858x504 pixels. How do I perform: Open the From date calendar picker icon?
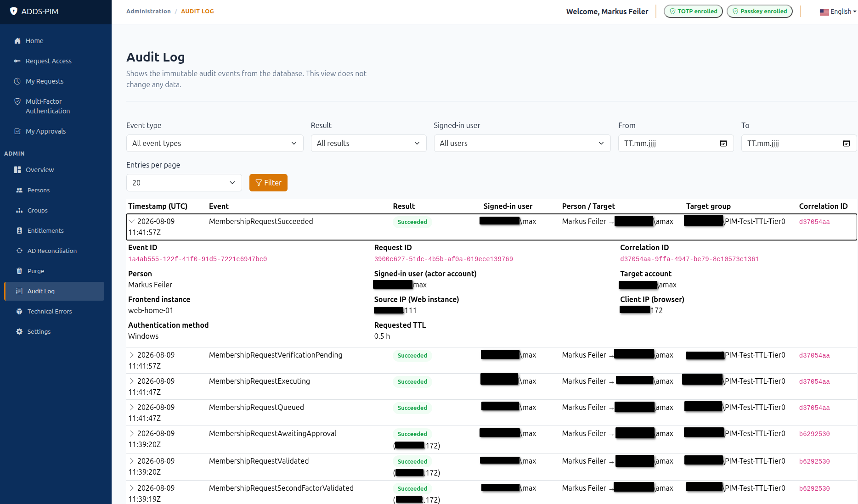click(723, 143)
